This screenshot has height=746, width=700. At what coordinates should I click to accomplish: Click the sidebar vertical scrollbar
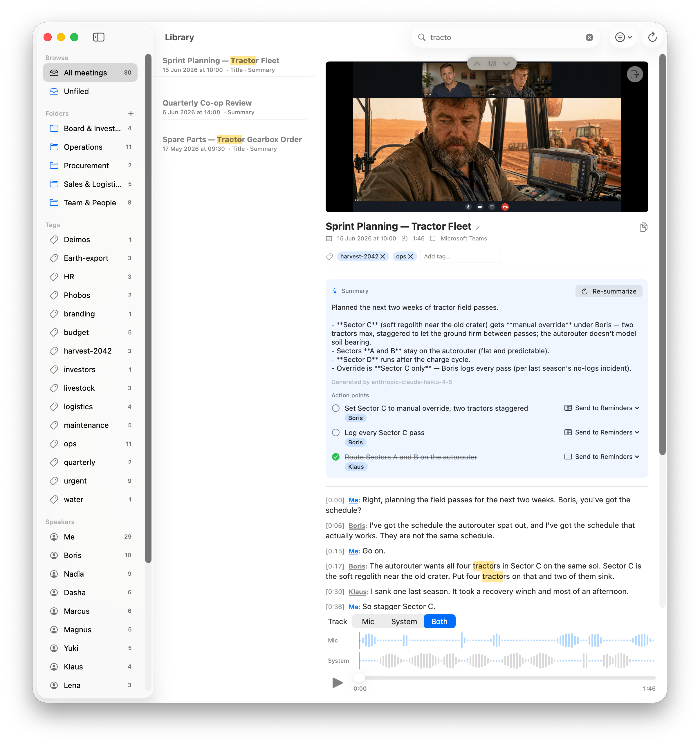point(148,308)
